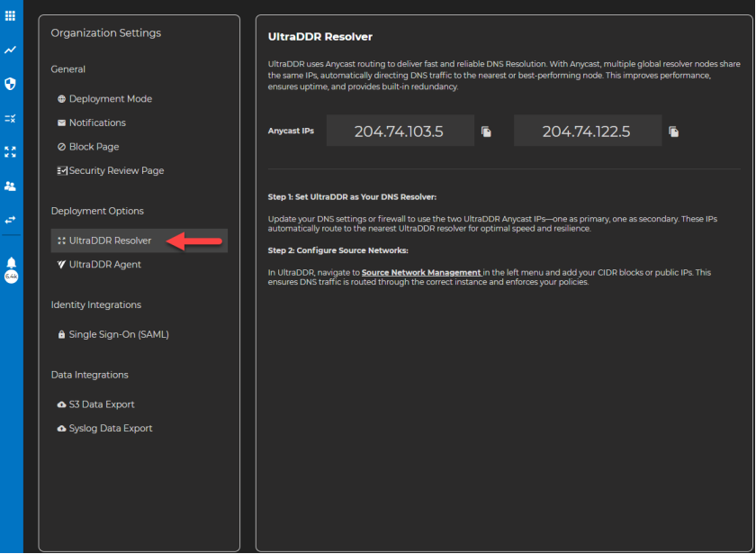The height and width of the screenshot is (554, 756).
Task: Open Single Sign-On (SAML) settings
Action: [118, 334]
